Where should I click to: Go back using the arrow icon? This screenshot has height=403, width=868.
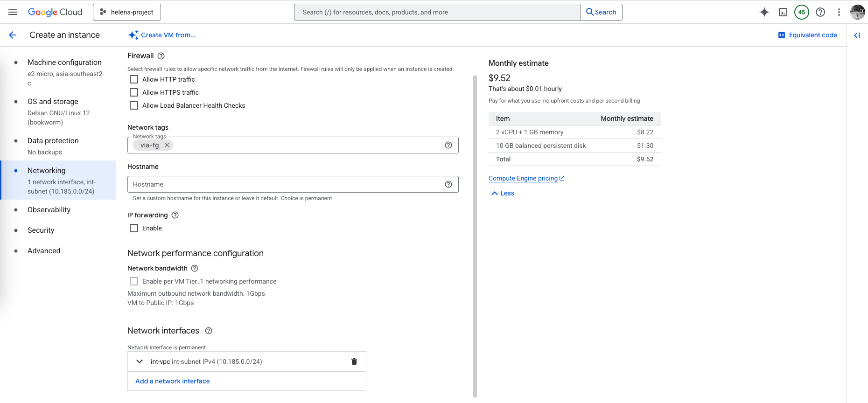coord(13,35)
